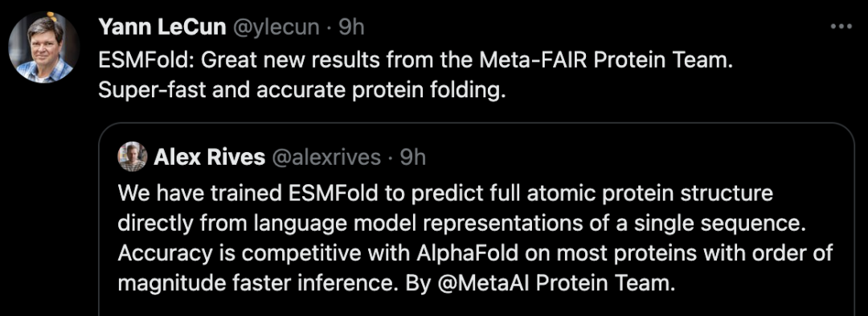Open the 9h timestamp beside @ylecun
This screenshot has height=316, width=868.
point(351,27)
